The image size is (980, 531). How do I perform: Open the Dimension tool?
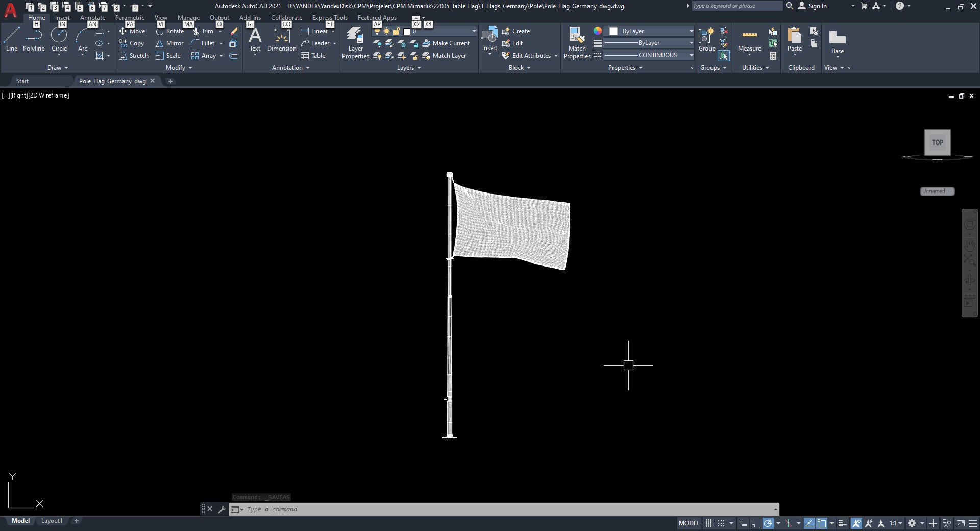282,40
